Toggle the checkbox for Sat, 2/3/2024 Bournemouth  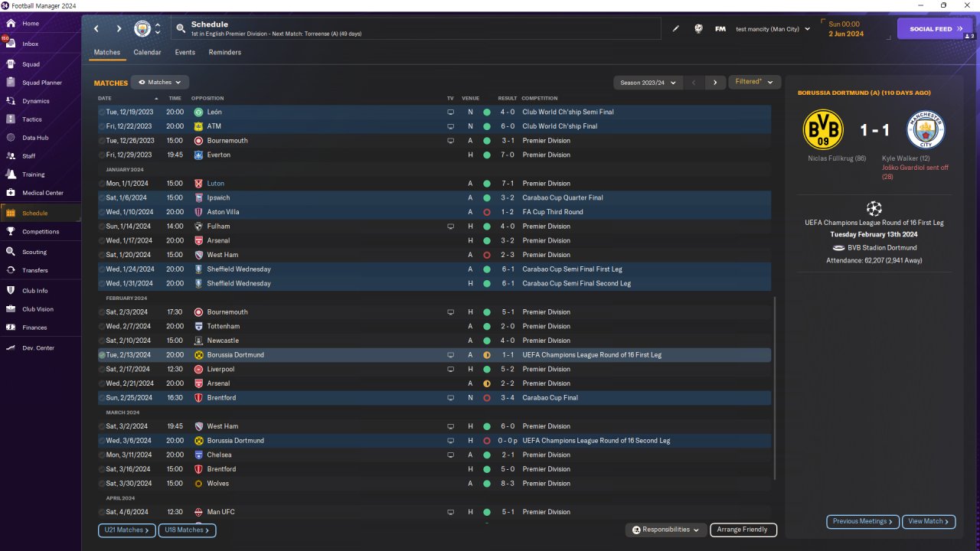point(102,312)
